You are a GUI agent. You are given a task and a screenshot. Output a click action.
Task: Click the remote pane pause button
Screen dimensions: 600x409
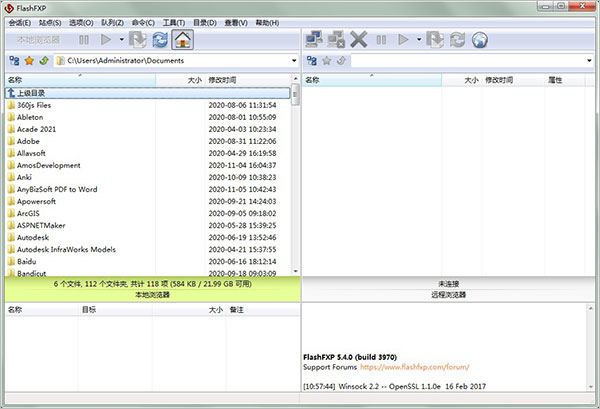pos(381,40)
